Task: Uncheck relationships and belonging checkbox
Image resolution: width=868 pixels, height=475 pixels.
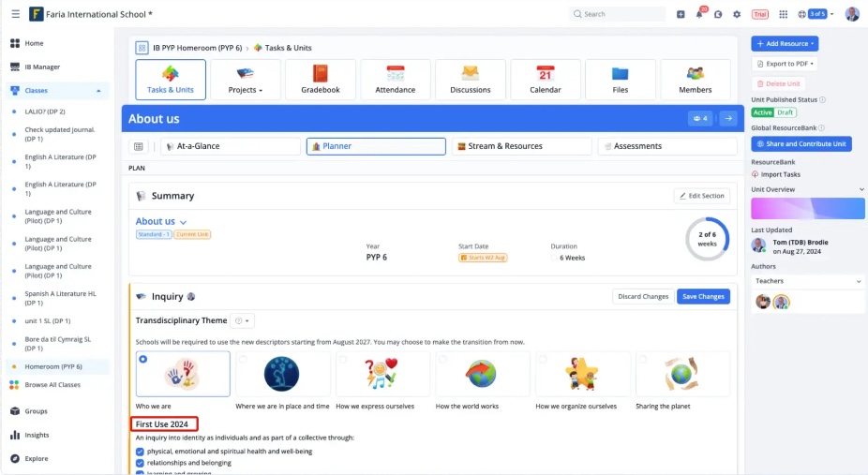Action: coord(140,464)
